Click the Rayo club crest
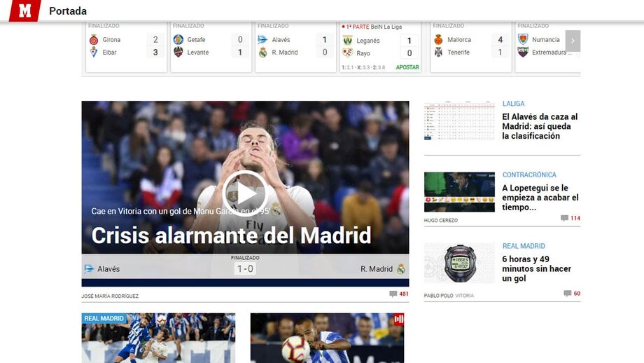The width and height of the screenshot is (644, 363). coord(347,53)
